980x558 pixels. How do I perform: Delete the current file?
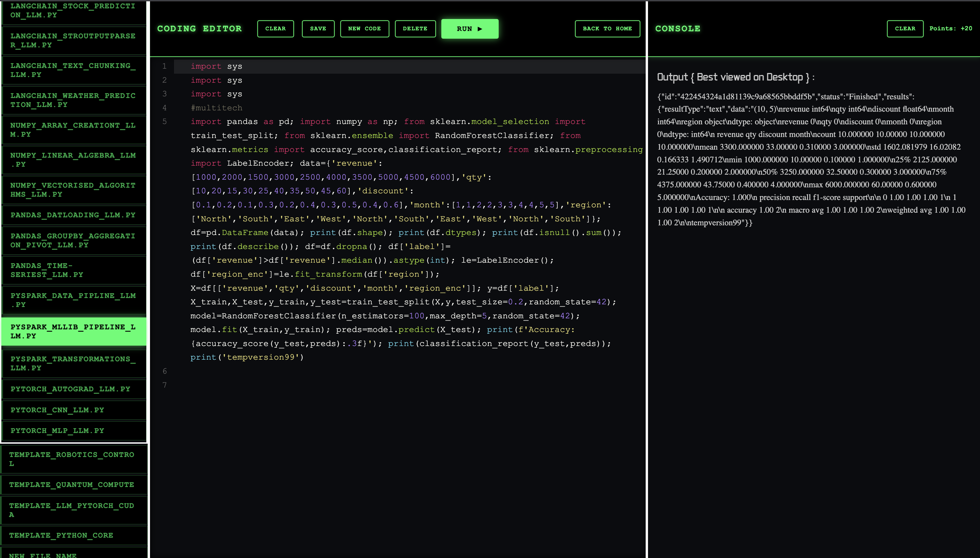[415, 29]
